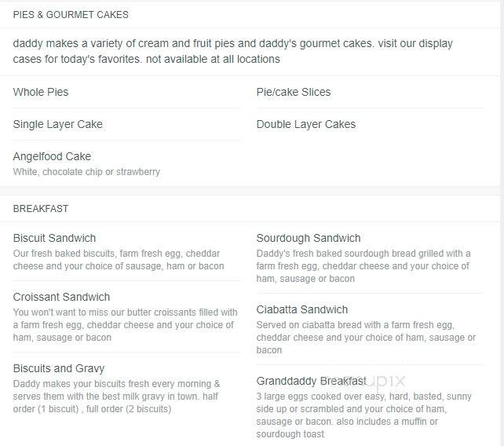Select the Ciabatta Sandwich item
Viewport: 504px width, 446px height.
point(301,309)
